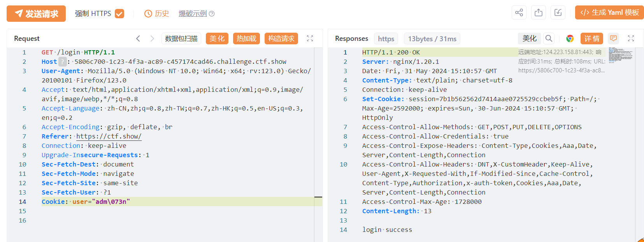
Task: Open response in Chrome browser icon
Action: coord(570,39)
